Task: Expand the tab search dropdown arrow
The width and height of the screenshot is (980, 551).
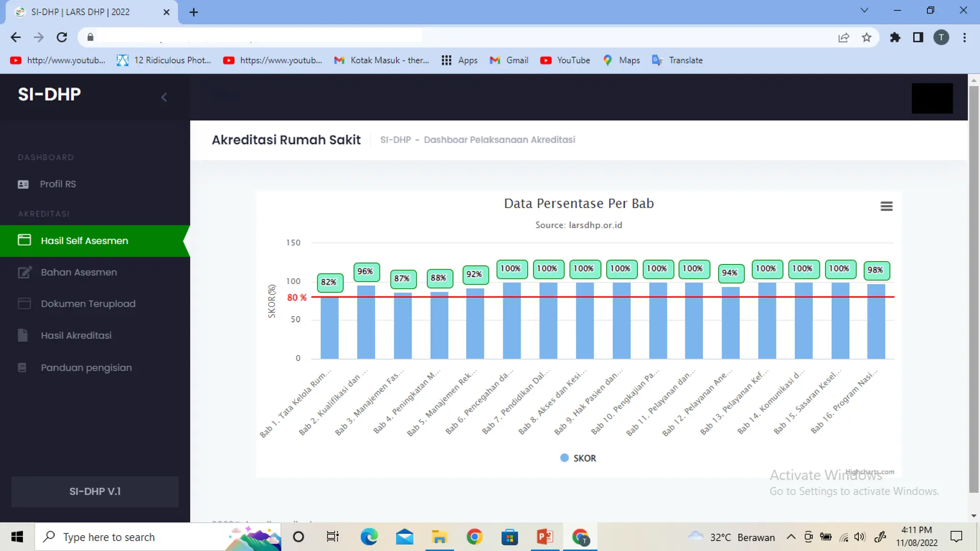Action: tap(864, 11)
